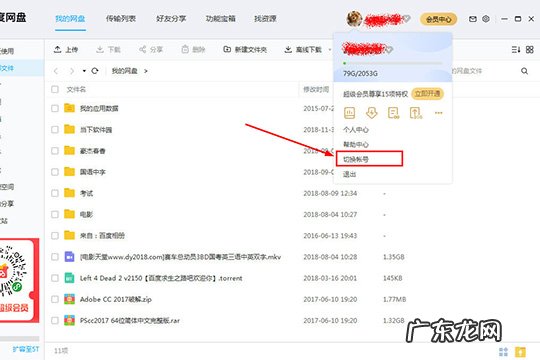540x360 pixels.
Task: Sort by the 文件名 column header
Action: [76, 90]
